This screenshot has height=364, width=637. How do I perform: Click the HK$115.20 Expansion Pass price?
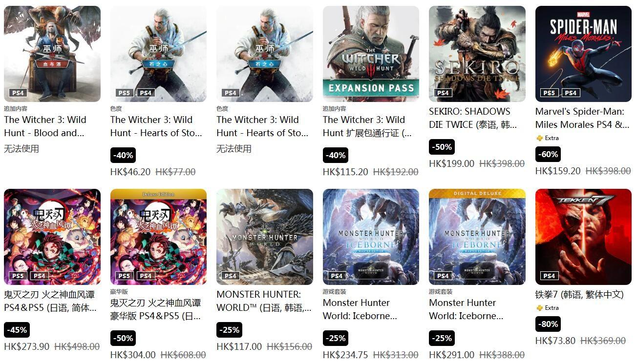pyautogui.click(x=345, y=172)
